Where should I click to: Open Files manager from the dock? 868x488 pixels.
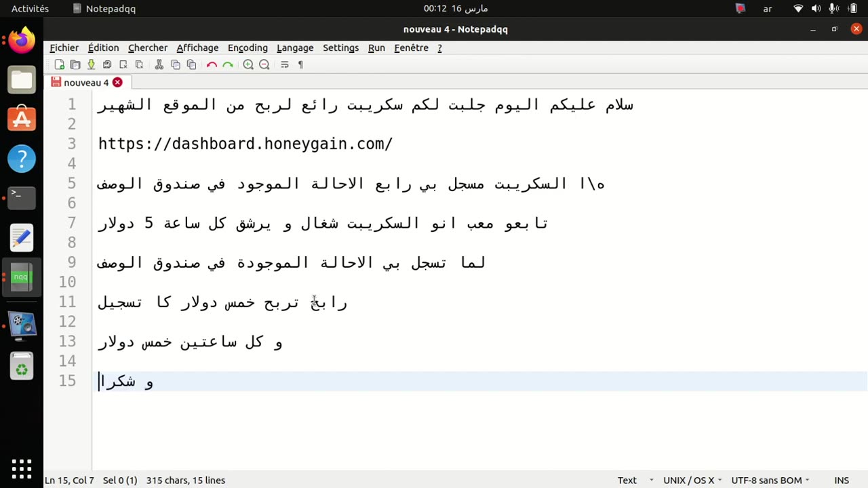(22, 79)
